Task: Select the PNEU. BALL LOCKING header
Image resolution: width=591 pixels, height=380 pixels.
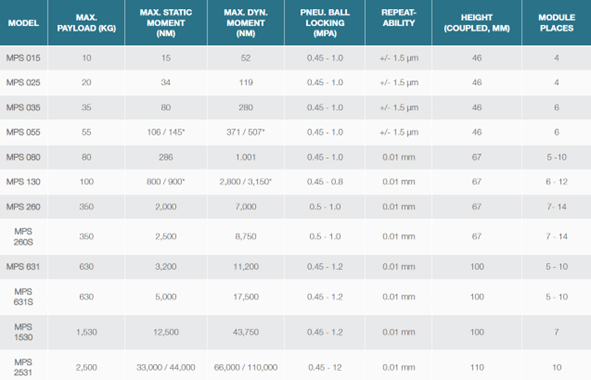Action: 325,23
